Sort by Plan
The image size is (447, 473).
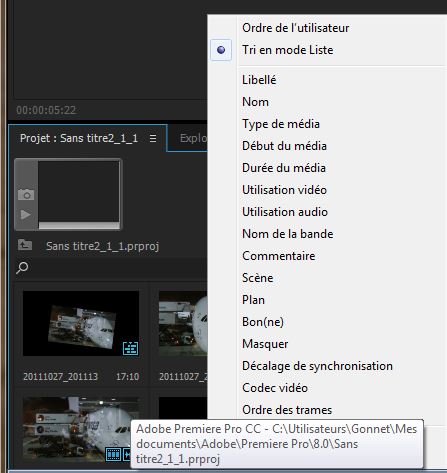click(253, 300)
